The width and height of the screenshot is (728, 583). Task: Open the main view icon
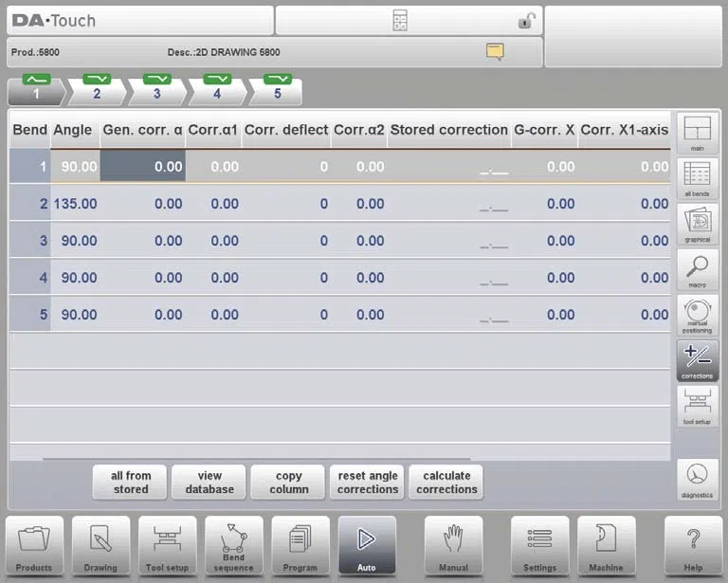[x=697, y=134]
